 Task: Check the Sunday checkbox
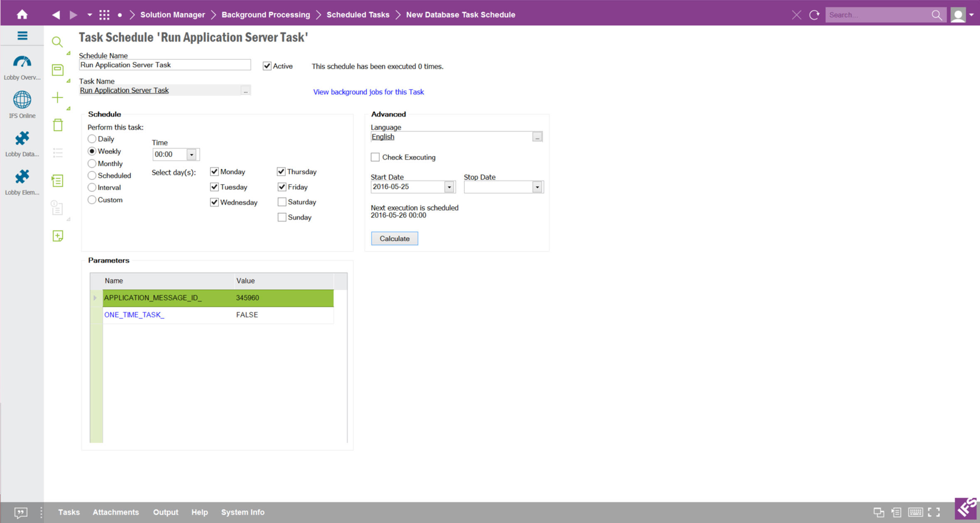click(x=282, y=217)
